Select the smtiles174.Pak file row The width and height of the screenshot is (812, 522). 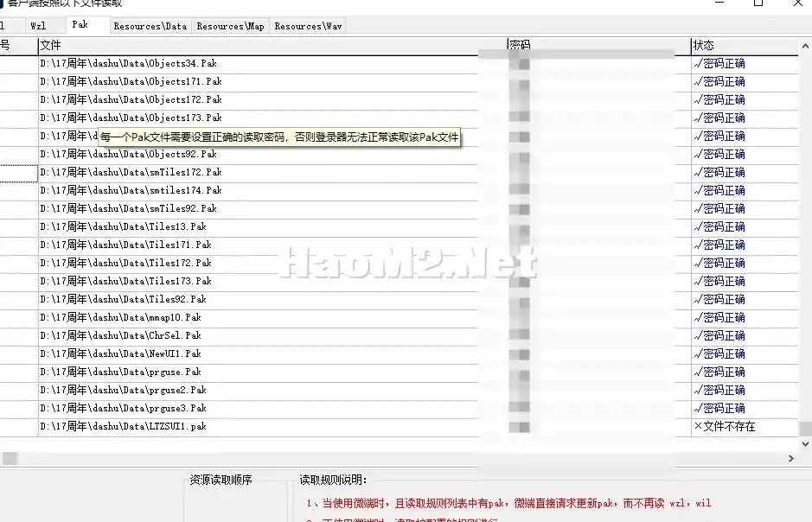tap(399, 190)
